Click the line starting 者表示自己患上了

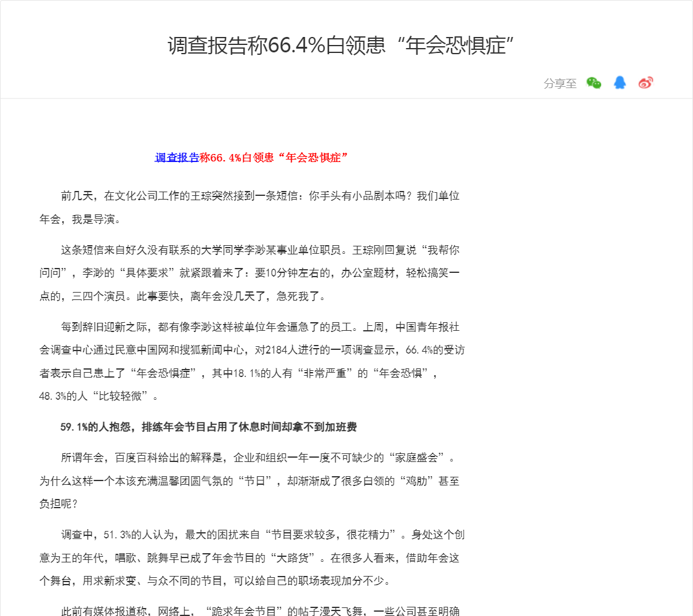pyautogui.click(x=238, y=373)
